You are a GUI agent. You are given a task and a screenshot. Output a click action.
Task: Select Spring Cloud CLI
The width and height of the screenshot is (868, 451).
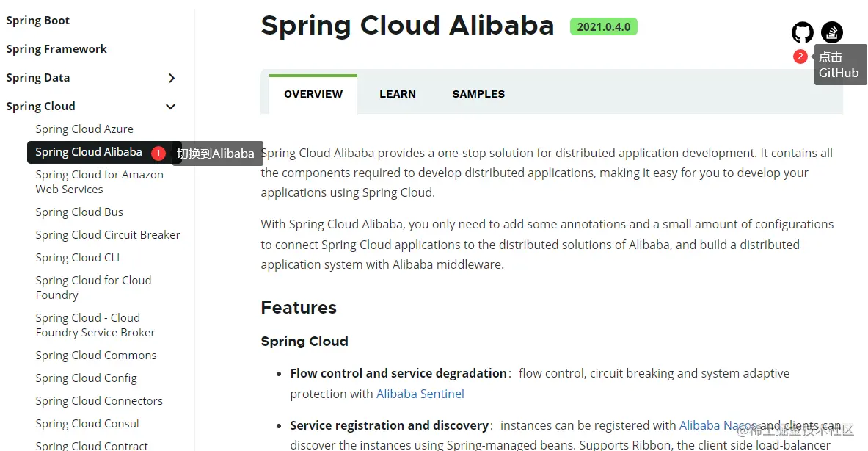tap(78, 258)
